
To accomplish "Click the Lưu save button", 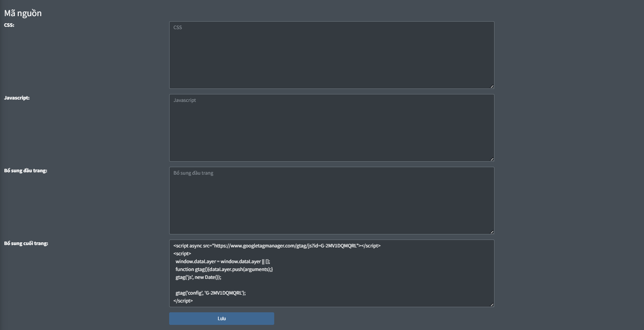I will point(221,319).
